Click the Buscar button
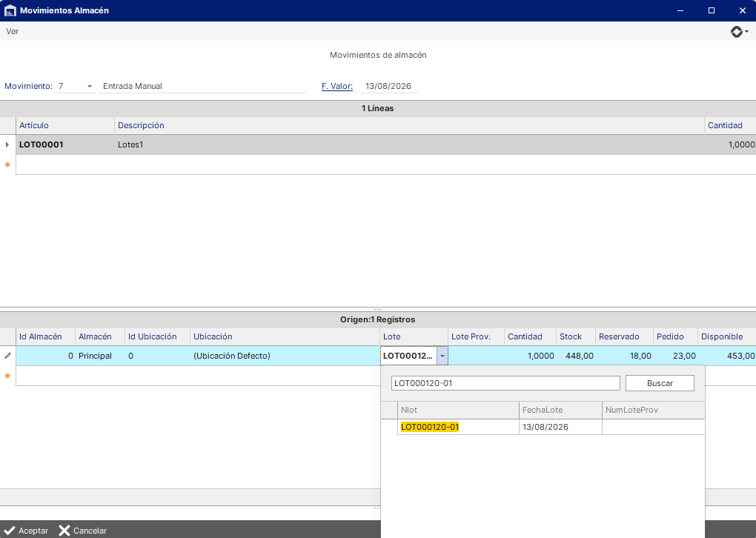756x538 pixels. pyautogui.click(x=660, y=383)
